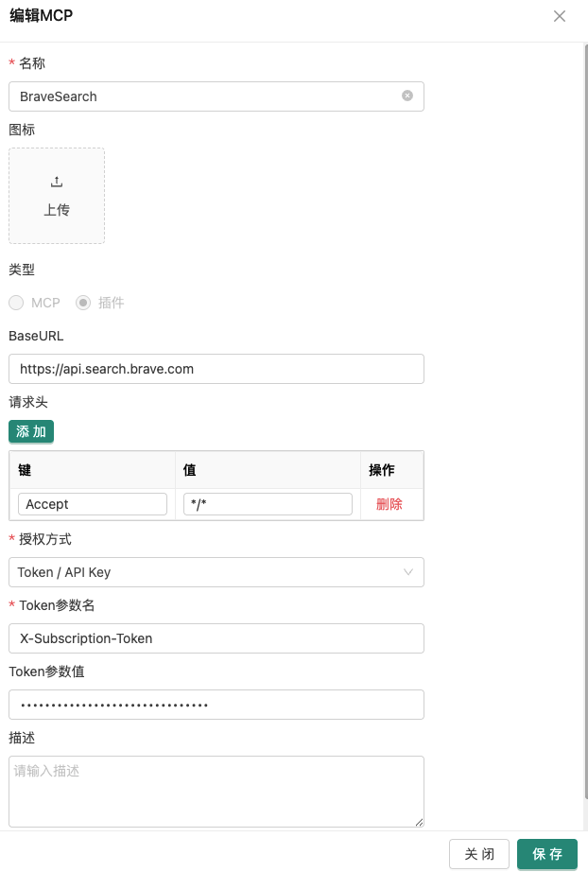Click the 上传 text in upload area
588x872 pixels.
click(57, 210)
